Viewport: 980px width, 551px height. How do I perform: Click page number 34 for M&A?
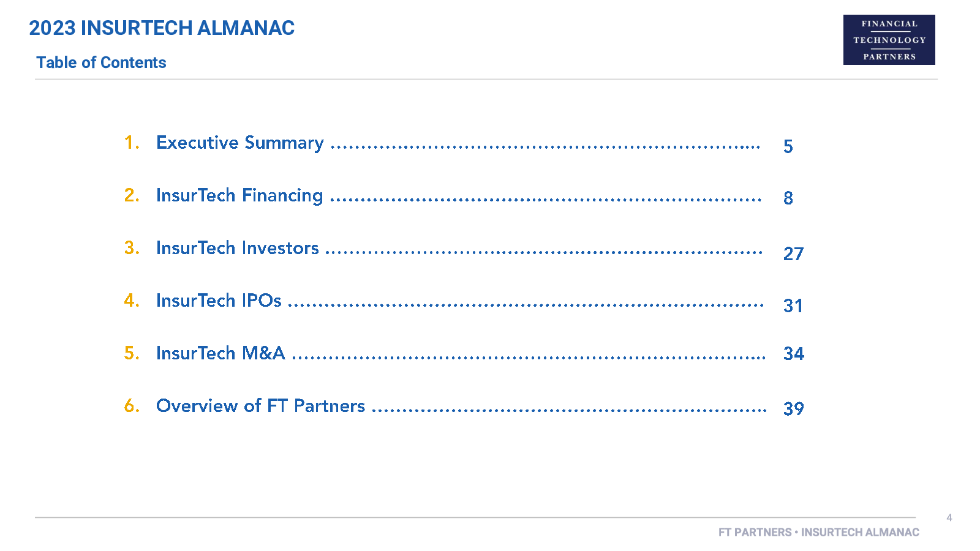point(794,353)
